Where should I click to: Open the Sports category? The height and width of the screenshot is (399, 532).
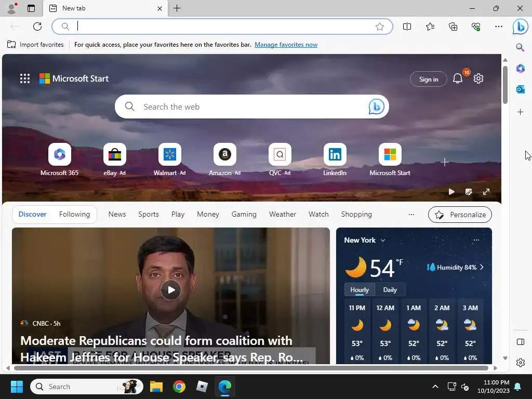click(x=148, y=214)
